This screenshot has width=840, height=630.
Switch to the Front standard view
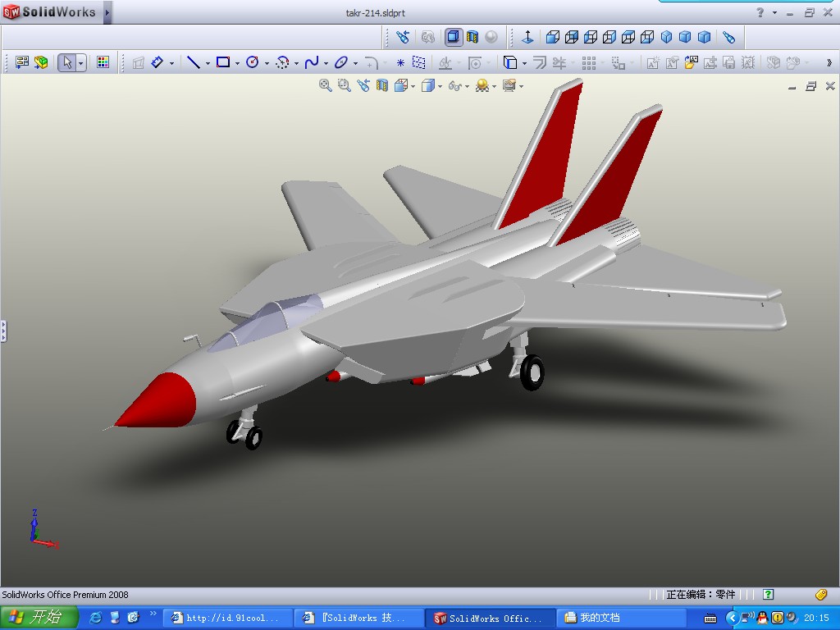553,37
